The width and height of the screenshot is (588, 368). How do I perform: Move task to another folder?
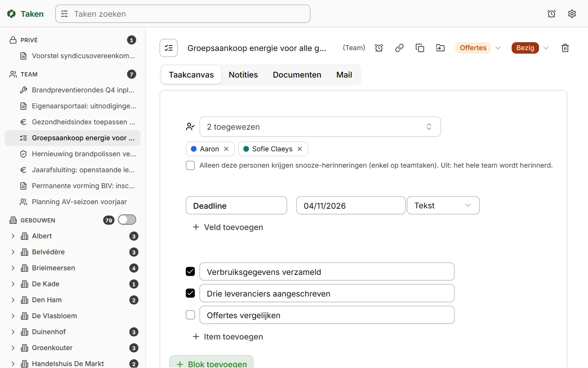coord(440,48)
